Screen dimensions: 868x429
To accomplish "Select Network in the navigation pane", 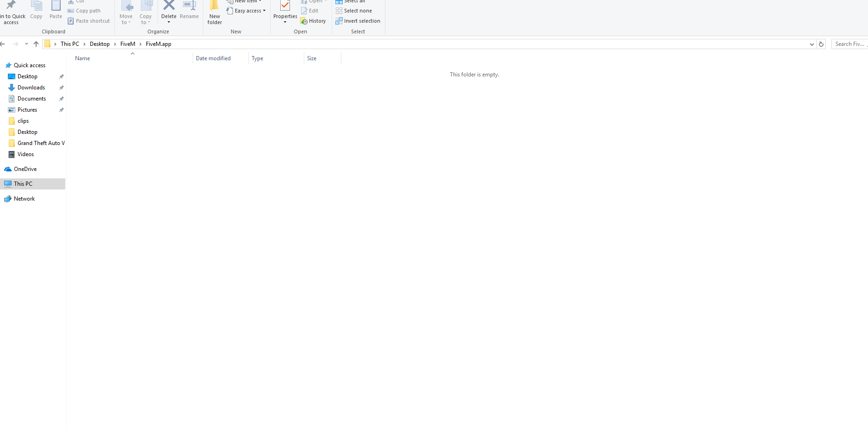I will point(24,199).
